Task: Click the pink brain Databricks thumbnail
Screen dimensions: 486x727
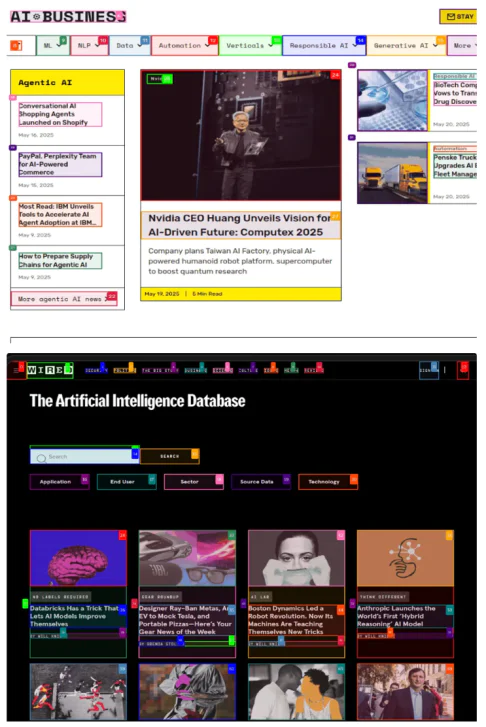Action: (x=78, y=558)
